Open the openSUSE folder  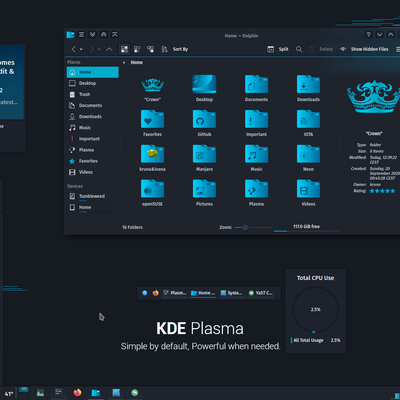(152, 189)
